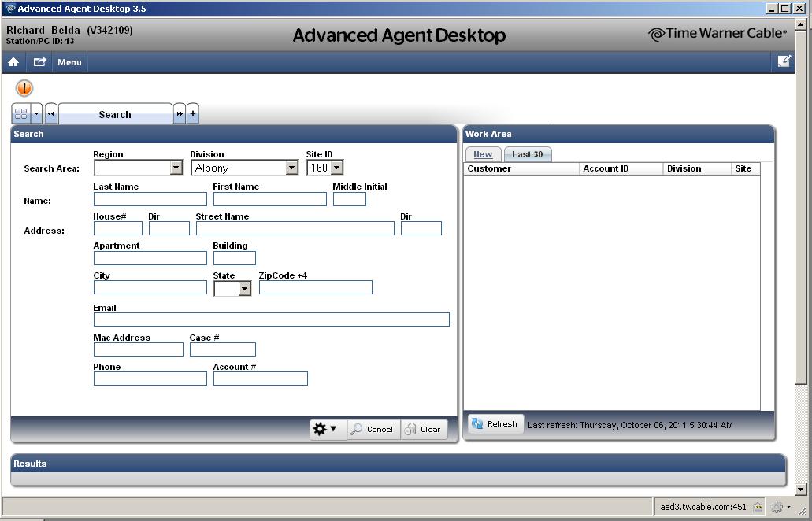
Task: Open the Region dropdown
Action: click(138, 168)
